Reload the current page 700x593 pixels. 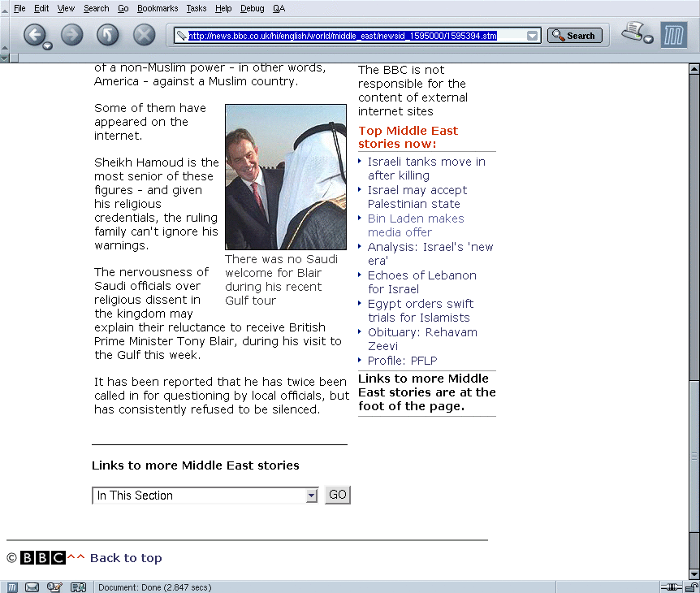(x=107, y=35)
